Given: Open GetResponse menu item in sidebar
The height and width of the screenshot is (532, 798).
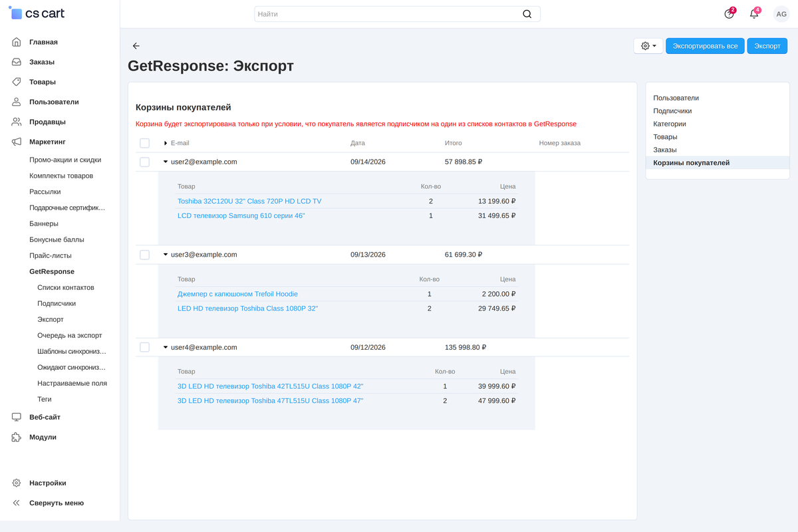Looking at the screenshot, I should (52, 271).
